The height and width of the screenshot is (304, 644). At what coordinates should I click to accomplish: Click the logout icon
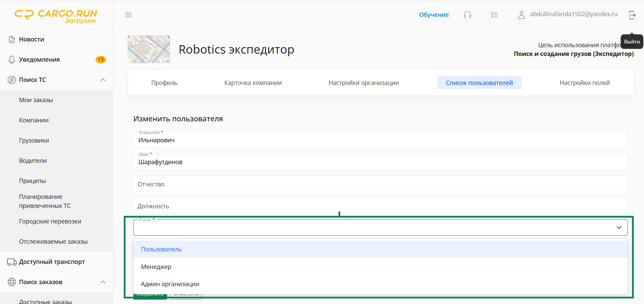click(x=632, y=15)
